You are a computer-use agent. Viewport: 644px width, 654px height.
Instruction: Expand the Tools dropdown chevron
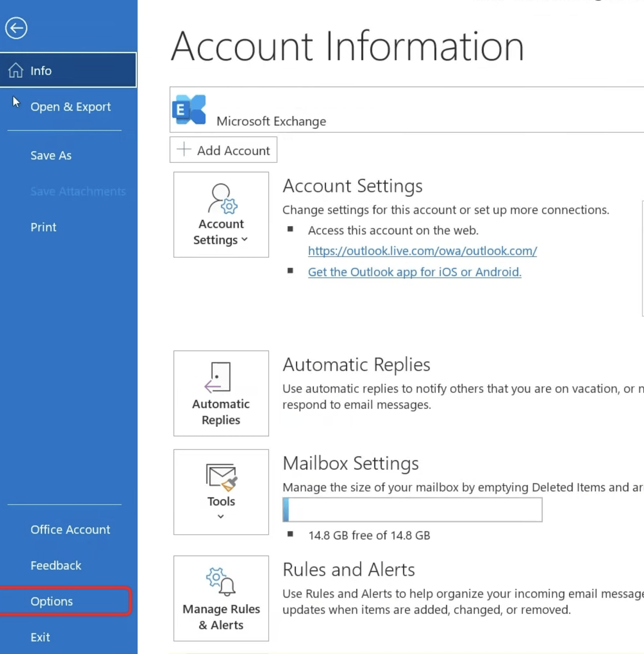click(x=221, y=516)
